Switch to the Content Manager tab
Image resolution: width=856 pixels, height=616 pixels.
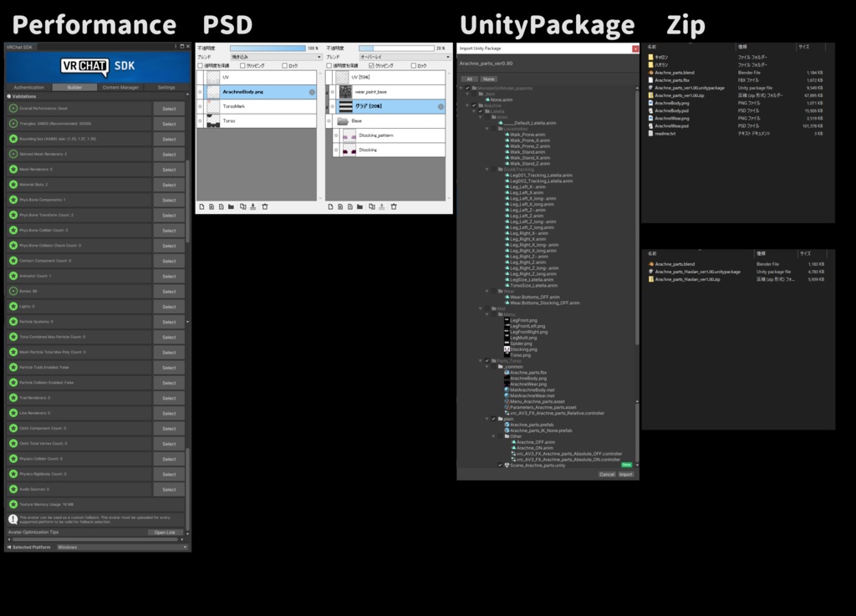point(120,87)
